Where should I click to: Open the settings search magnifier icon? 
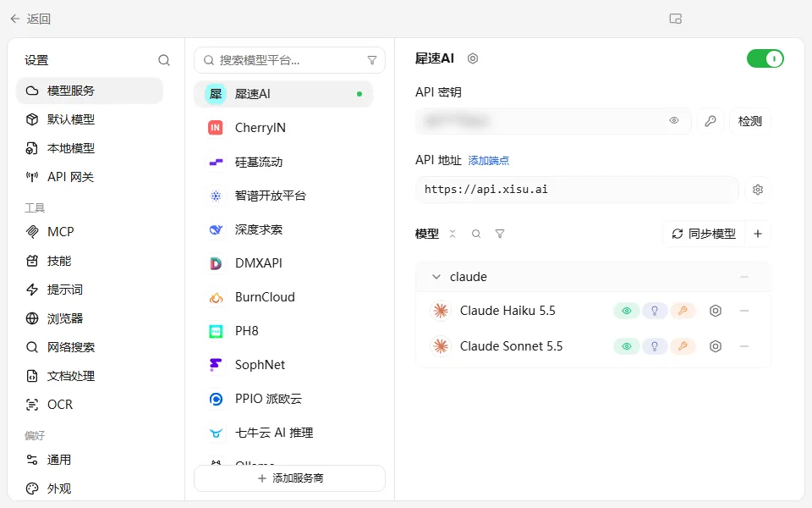(x=163, y=60)
